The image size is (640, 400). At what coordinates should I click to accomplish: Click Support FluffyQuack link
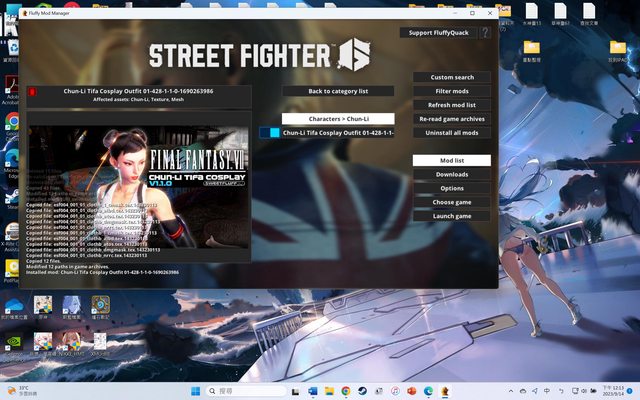click(x=437, y=32)
